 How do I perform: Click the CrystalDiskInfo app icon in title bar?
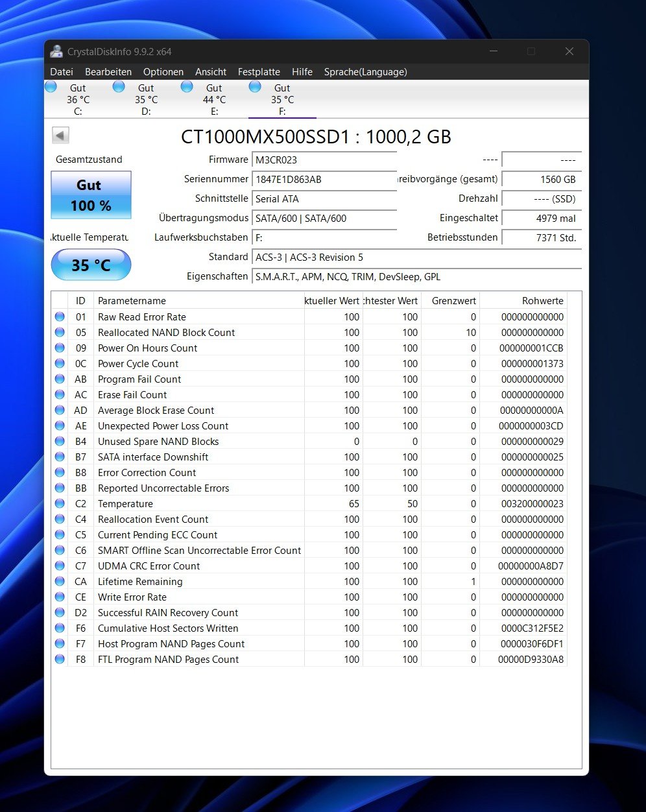point(57,52)
